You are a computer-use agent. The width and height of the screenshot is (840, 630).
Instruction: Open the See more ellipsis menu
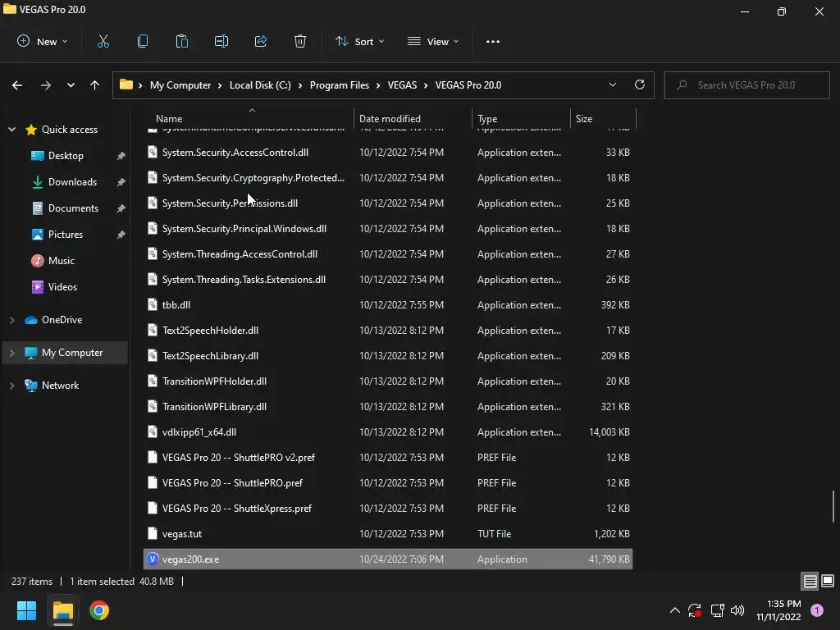point(493,41)
